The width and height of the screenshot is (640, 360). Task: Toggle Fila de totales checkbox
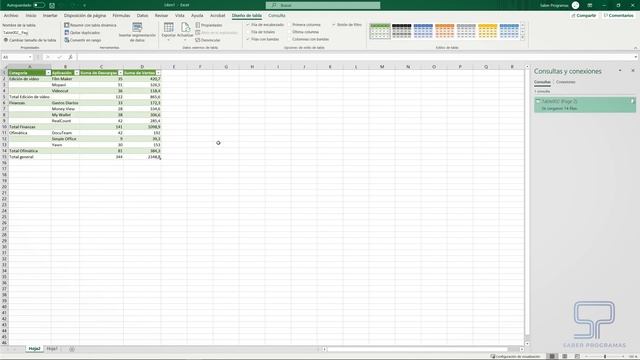[x=248, y=32]
